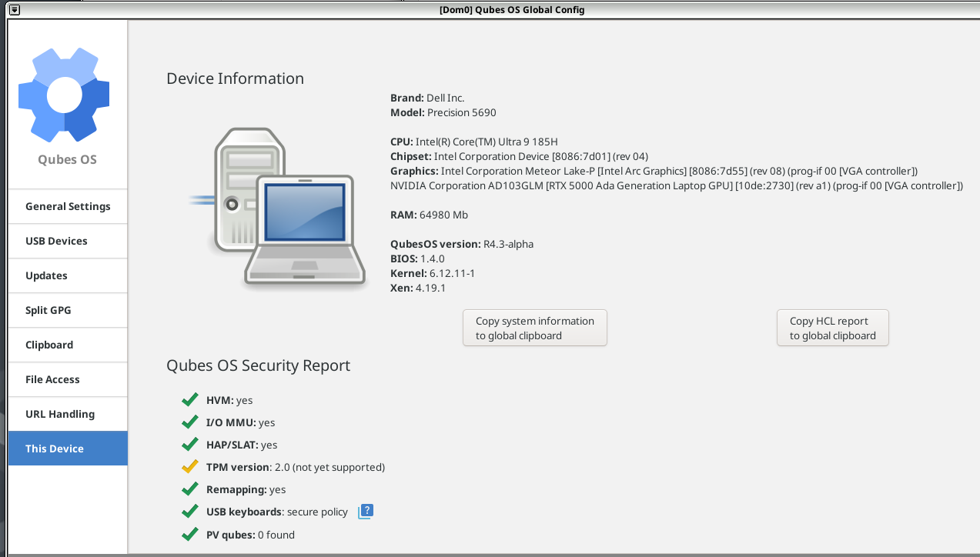
Task: Open the window menu icon in title bar
Action: click(14, 10)
